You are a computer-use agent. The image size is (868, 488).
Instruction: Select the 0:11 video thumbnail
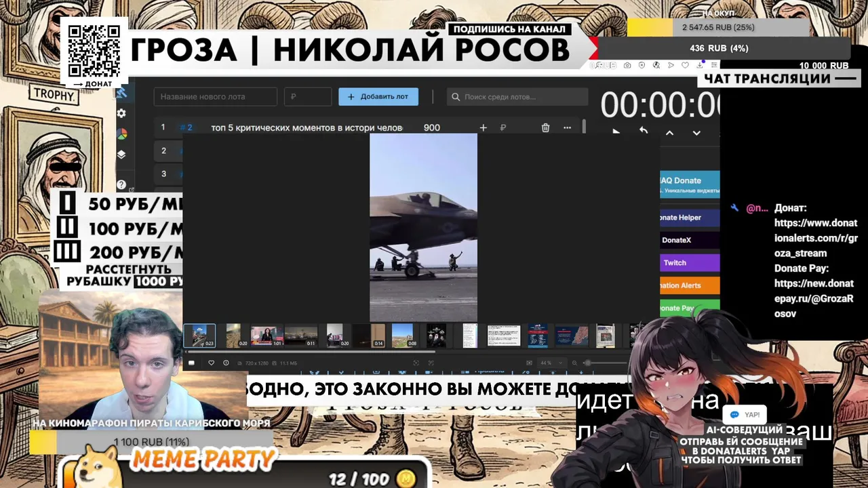pyautogui.click(x=301, y=335)
